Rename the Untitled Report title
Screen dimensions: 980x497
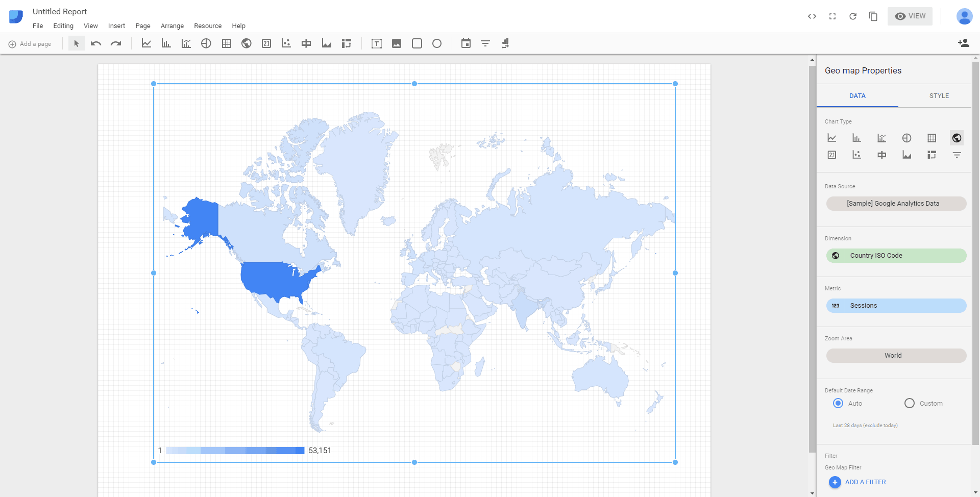point(60,11)
